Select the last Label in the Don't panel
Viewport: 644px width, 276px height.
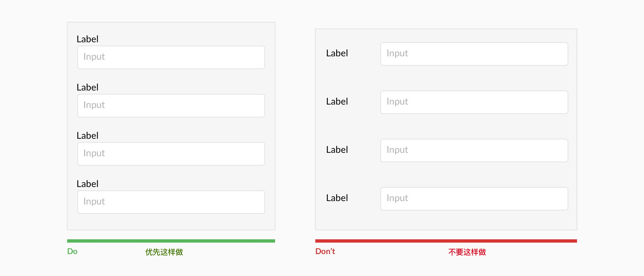coord(337,198)
